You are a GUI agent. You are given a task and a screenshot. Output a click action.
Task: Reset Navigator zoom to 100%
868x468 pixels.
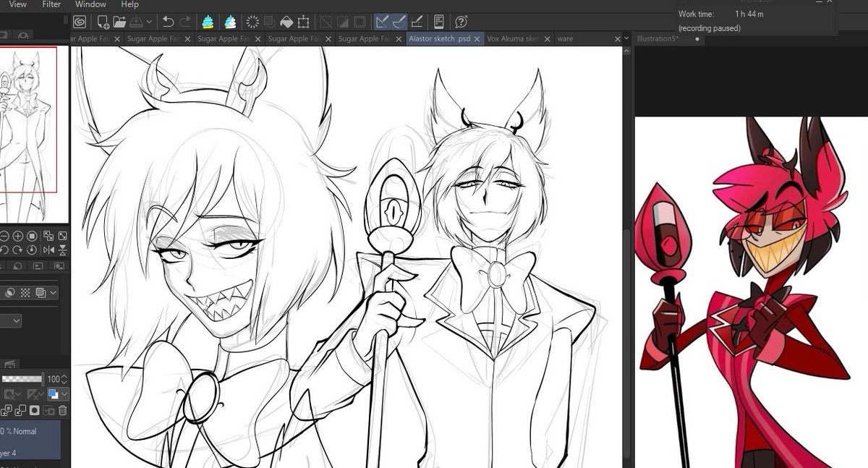(32, 237)
